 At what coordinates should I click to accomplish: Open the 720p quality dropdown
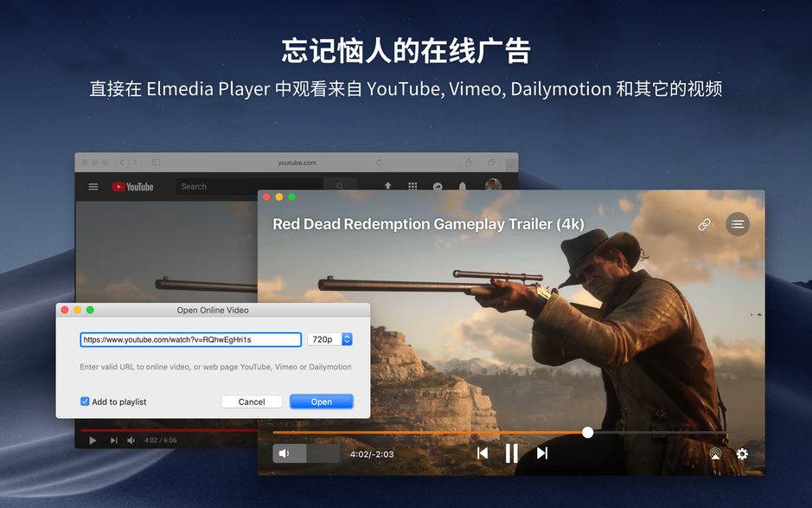[x=329, y=339]
